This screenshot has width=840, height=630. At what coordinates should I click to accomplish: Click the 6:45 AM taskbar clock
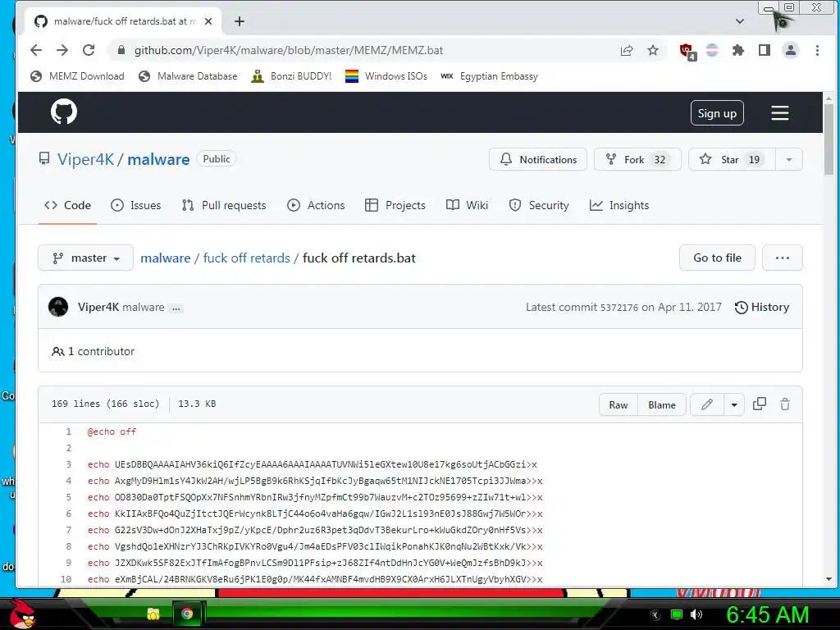(767, 614)
